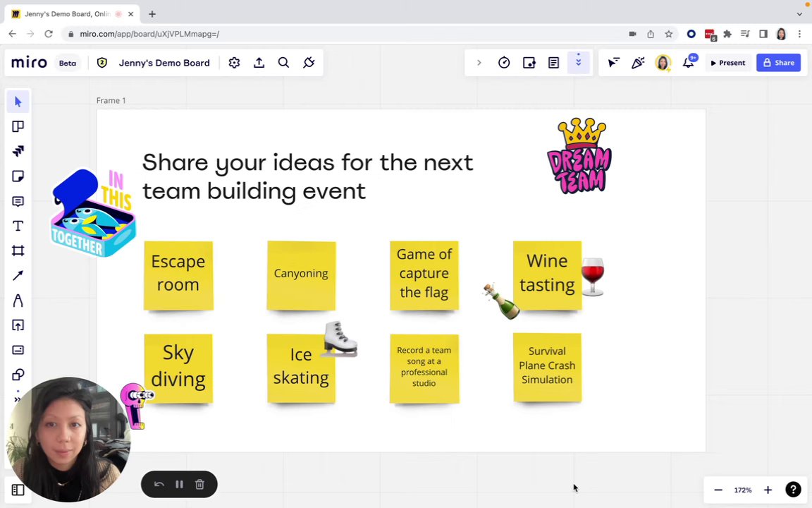The width and height of the screenshot is (812, 508).
Task: Expand more tools in left toolbar
Action: (x=17, y=399)
